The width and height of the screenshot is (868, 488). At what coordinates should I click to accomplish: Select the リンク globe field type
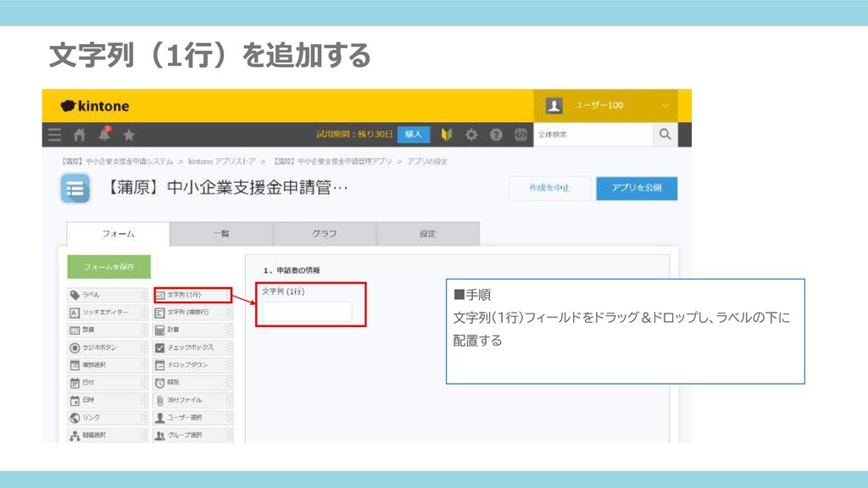108,418
